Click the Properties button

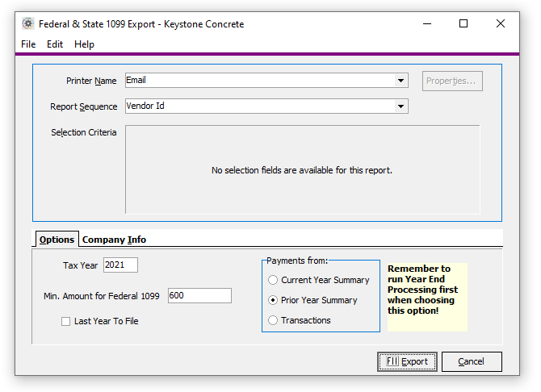pyautogui.click(x=452, y=81)
